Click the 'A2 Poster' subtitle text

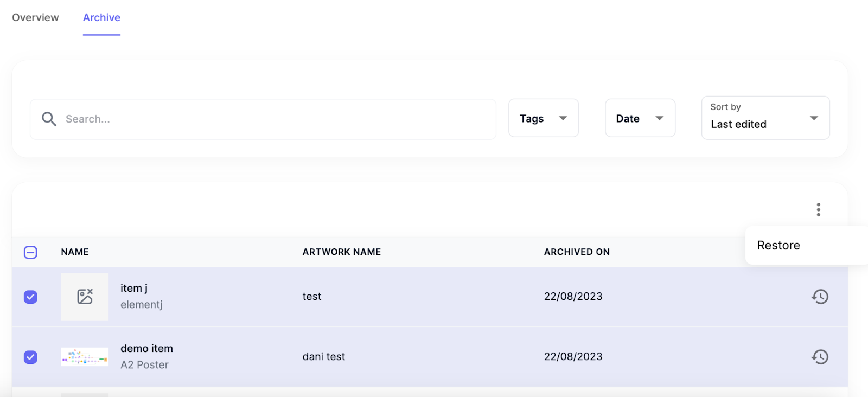(144, 365)
